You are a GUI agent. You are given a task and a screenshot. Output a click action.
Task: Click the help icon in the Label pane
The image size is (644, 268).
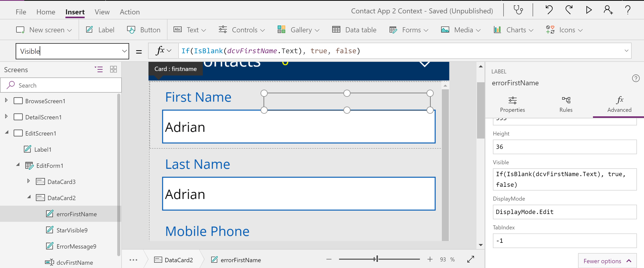(x=636, y=78)
